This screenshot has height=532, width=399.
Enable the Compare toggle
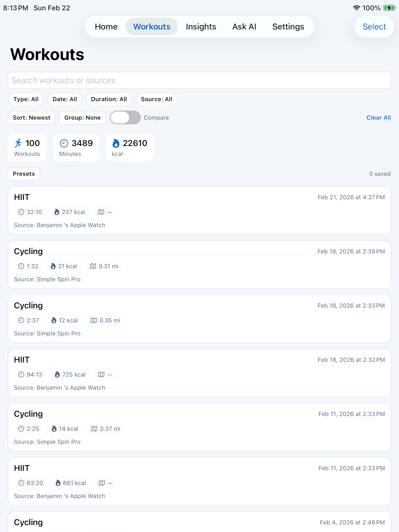coord(125,117)
